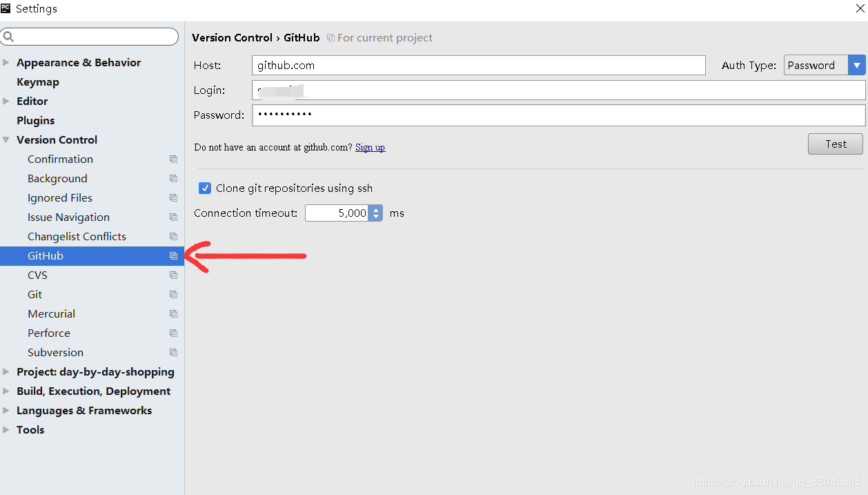Viewport: 868px width, 495px height.
Task: Click the Test button
Action: [835, 144]
